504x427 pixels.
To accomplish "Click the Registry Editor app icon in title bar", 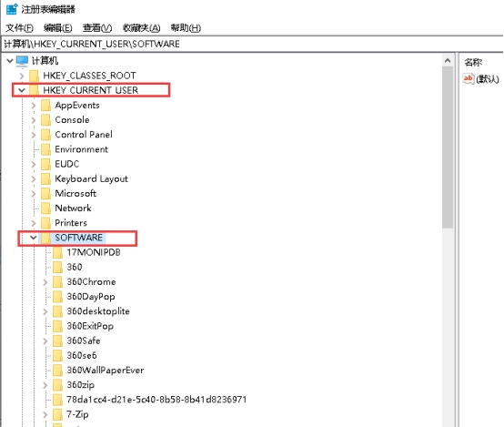I will tap(12, 9).
